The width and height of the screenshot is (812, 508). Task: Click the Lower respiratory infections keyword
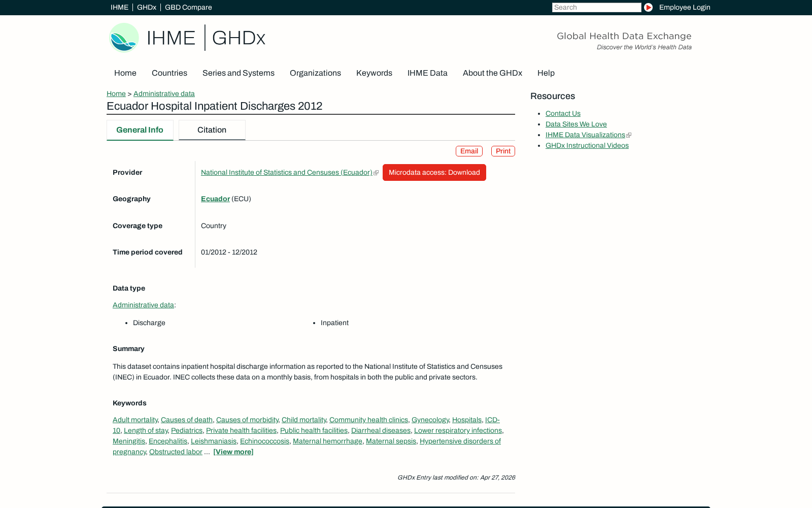tap(458, 431)
